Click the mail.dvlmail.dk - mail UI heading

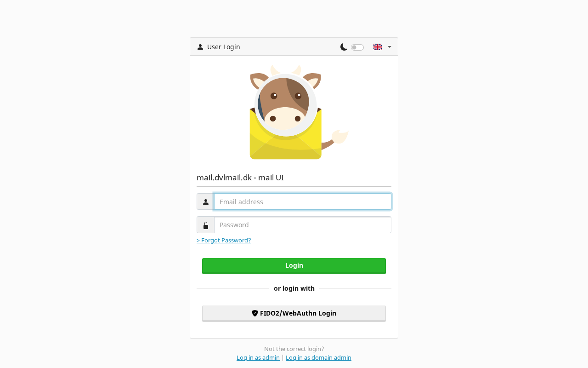240,178
